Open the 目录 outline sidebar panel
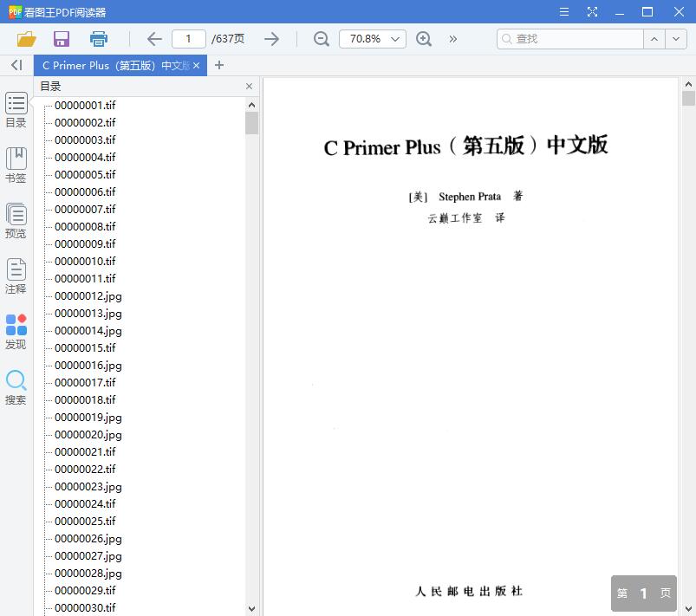 [x=16, y=110]
